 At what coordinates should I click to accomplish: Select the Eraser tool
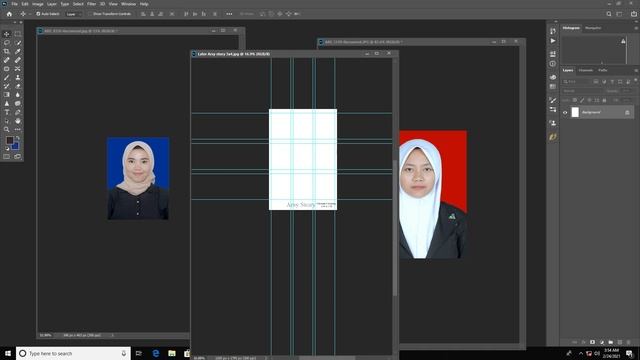[x=18, y=86]
